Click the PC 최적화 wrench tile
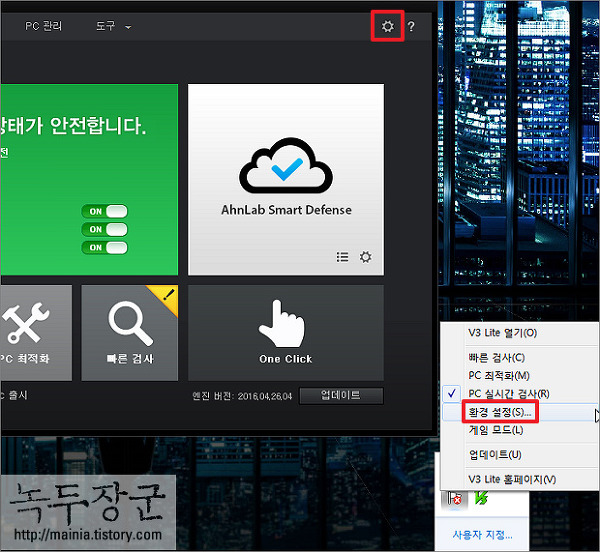Screen dimensions: 600x552 click(x=36, y=333)
